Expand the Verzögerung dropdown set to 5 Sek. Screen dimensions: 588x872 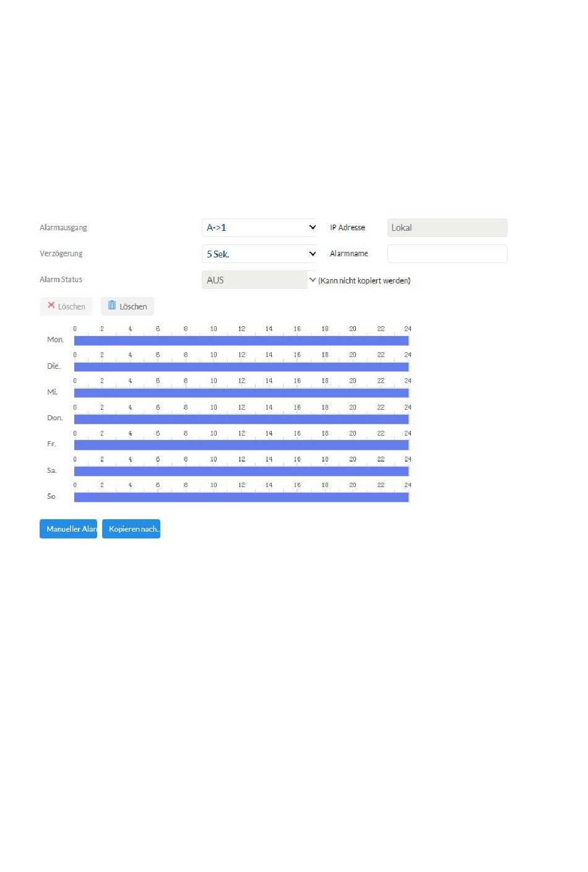pyautogui.click(x=259, y=254)
